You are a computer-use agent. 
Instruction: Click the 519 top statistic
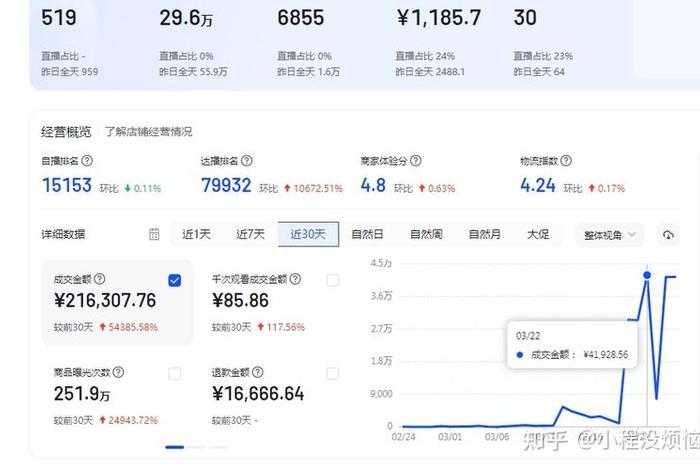pyautogui.click(x=58, y=18)
